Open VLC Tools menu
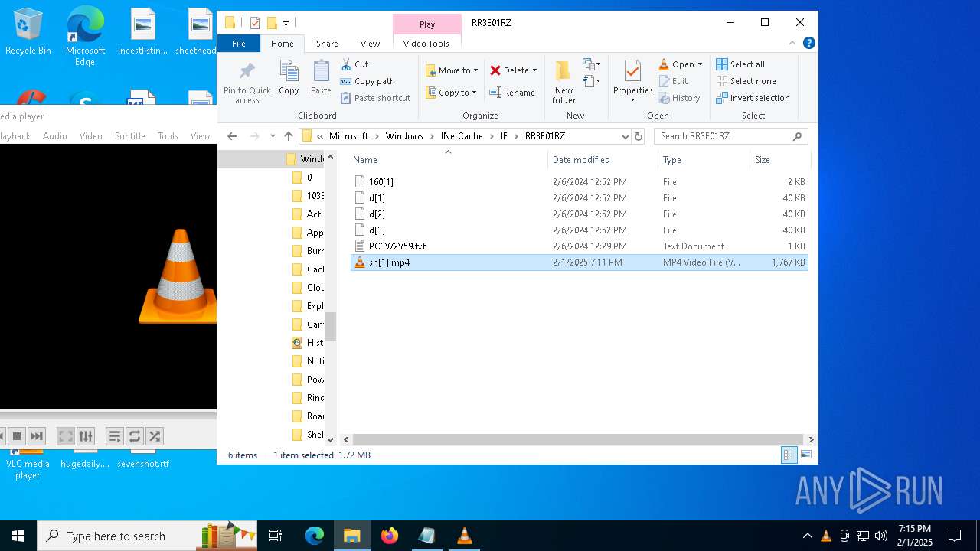The image size is (980, 551). tap(168, 136)
